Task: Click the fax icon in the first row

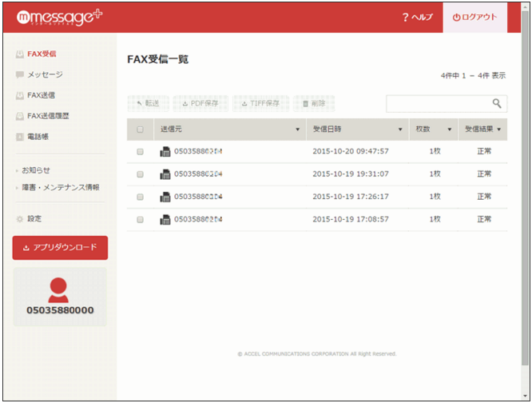Action: [165, 151]
